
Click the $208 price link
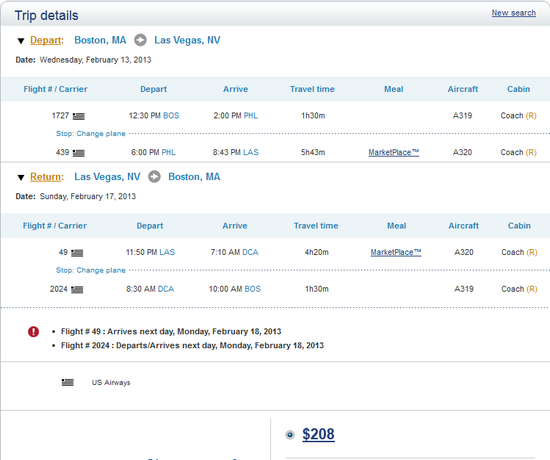(318, 434)
